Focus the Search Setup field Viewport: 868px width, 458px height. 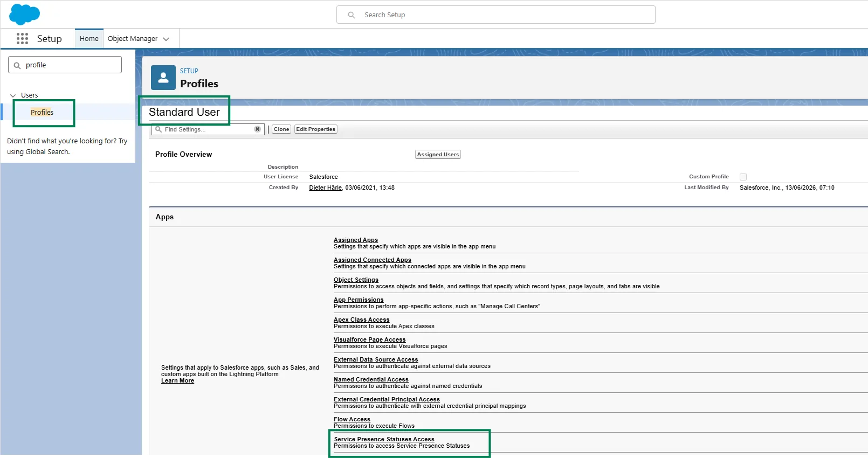coord(496,15)
